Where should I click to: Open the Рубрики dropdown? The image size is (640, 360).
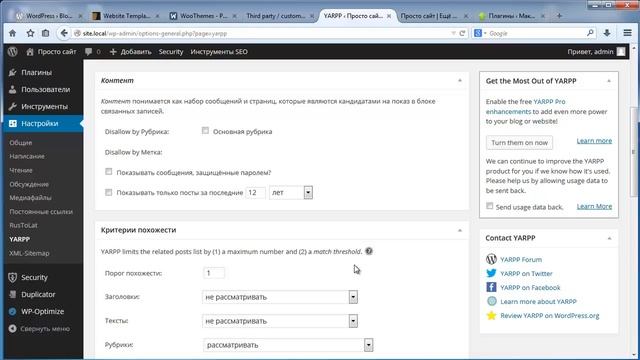coord(288,345)
